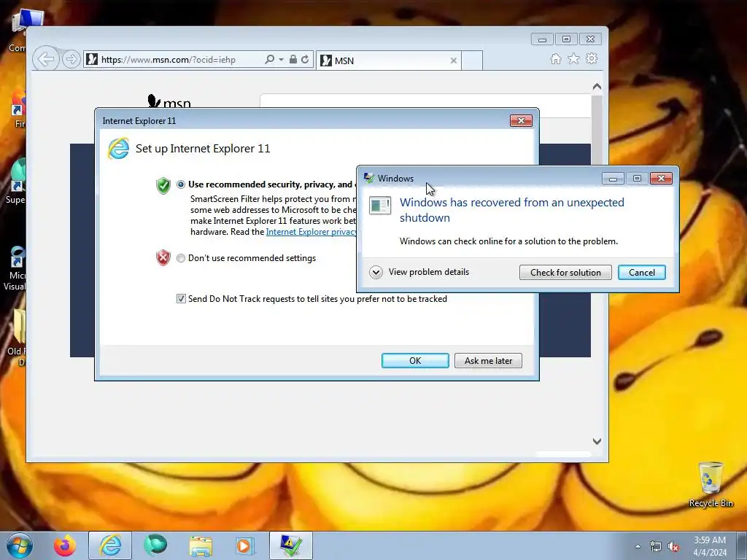Uncheck Send Do Not Track requests
This screenshot has height=560, width=747.
tap(181, 298)
